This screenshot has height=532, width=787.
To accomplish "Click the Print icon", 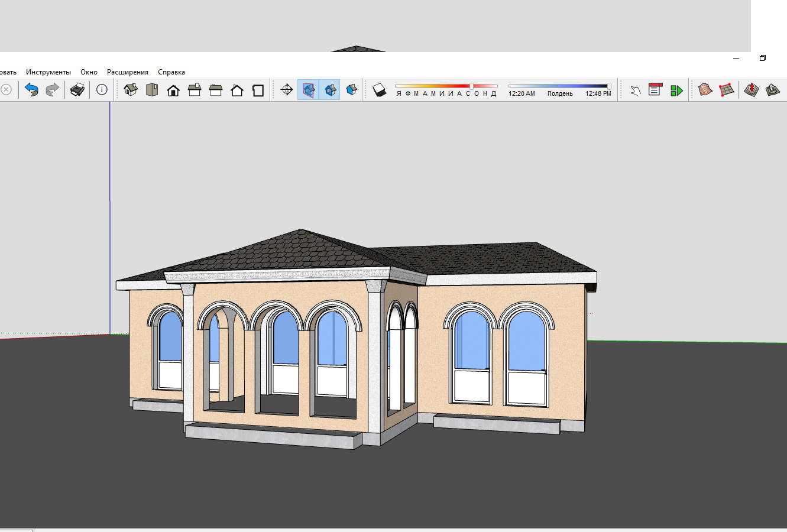I will 77,90.
